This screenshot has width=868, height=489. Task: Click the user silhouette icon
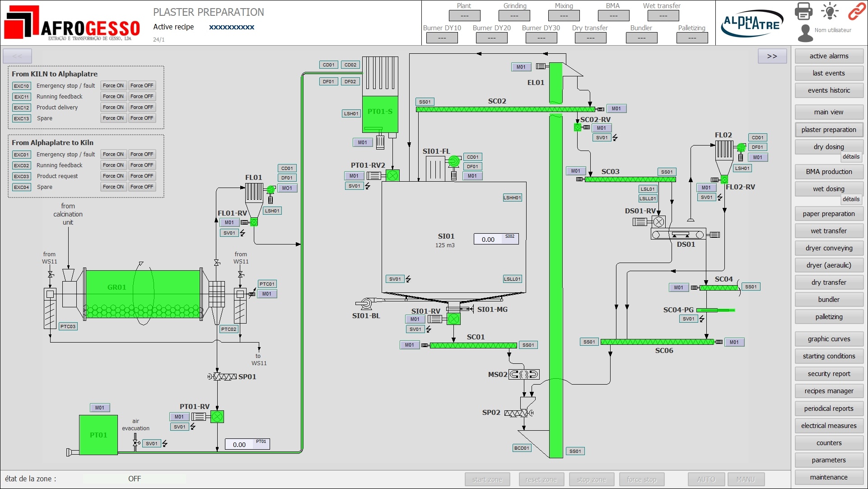click(805, 33)
